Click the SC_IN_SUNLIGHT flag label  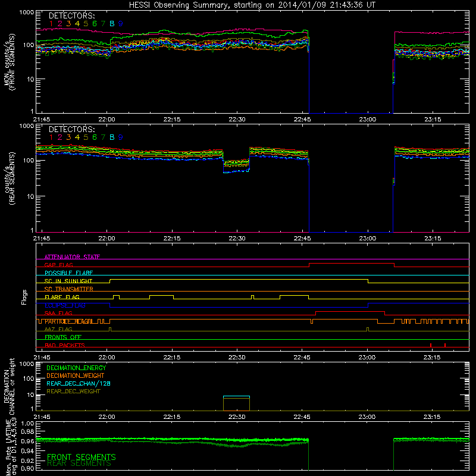[x=68, y=281]
